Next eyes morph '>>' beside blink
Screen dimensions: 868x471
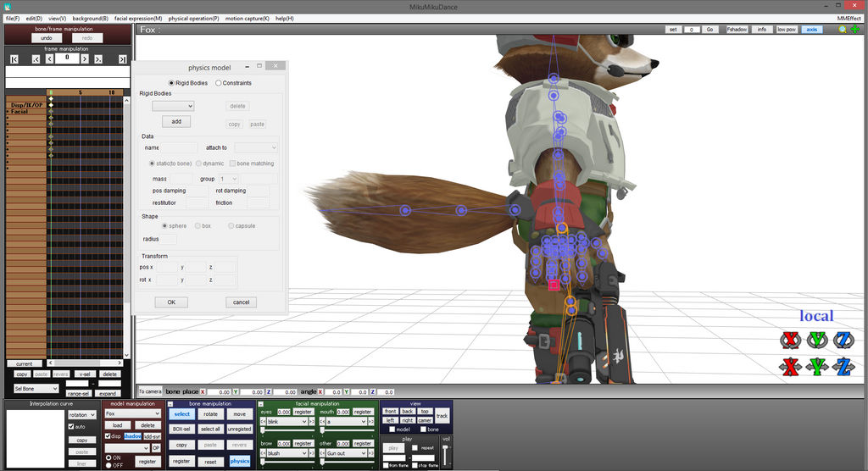311,422
